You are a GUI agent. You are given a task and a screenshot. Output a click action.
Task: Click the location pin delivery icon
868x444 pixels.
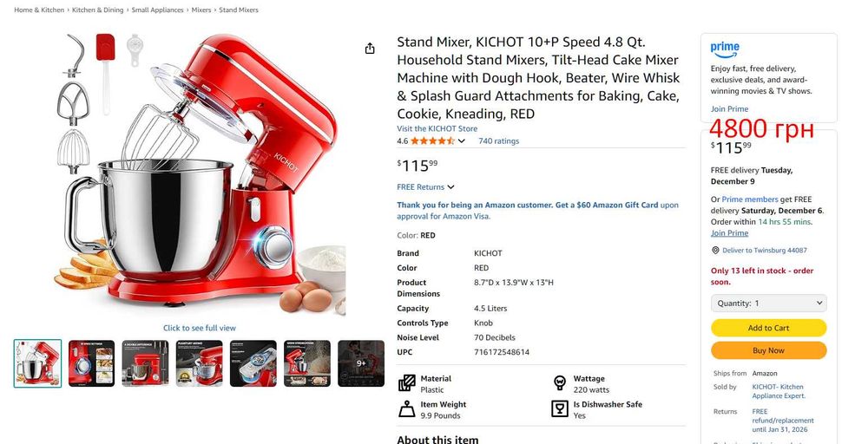point(715,251)
